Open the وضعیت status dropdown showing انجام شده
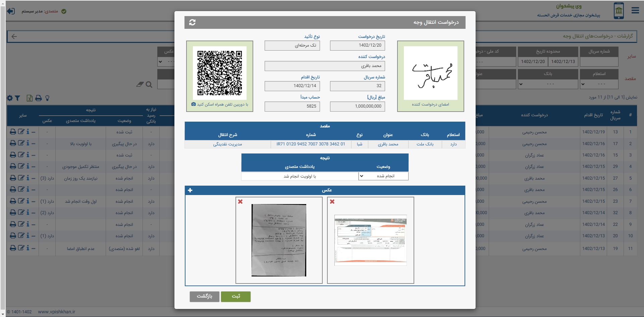Viewport: 644px width, 317px height. coord(384,176)
